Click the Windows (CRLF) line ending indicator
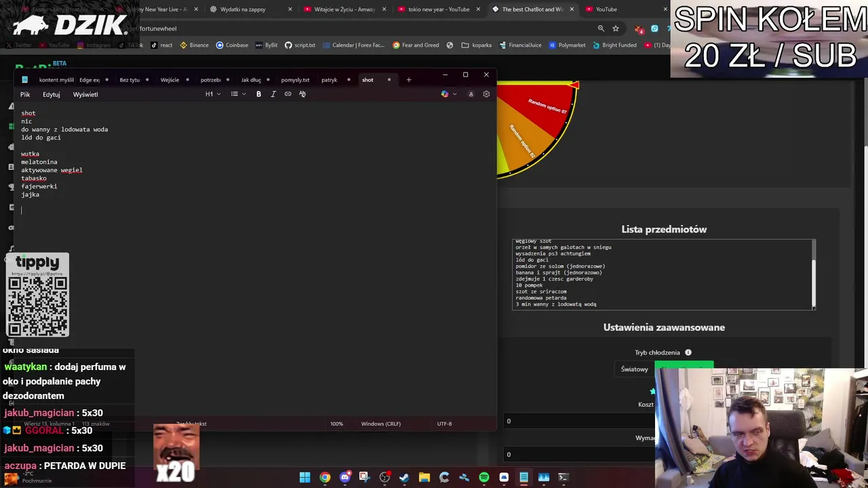 click(380, 424)
